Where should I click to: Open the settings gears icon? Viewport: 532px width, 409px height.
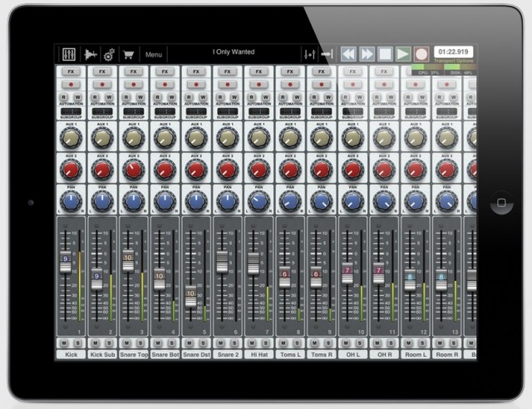(109, 55)
